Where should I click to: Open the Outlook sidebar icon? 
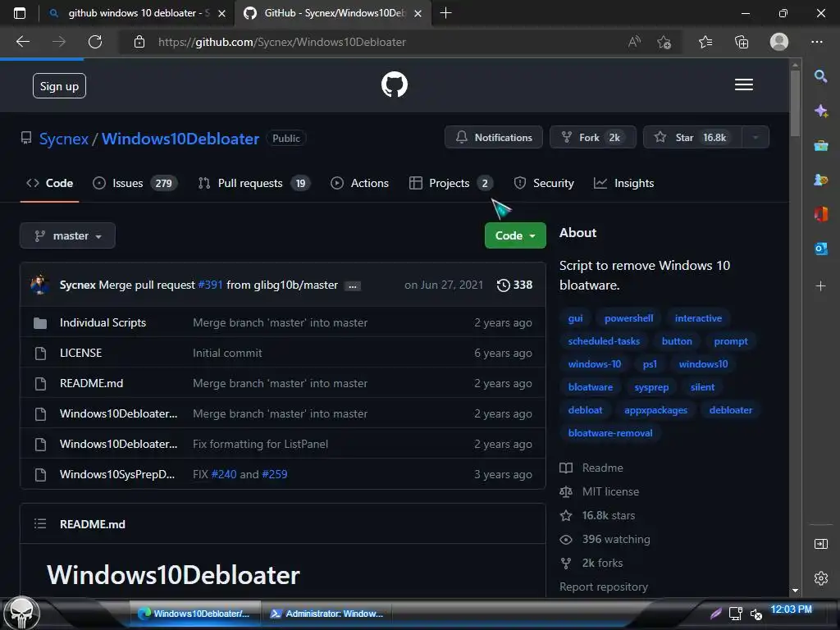click(x=820, y=249)
